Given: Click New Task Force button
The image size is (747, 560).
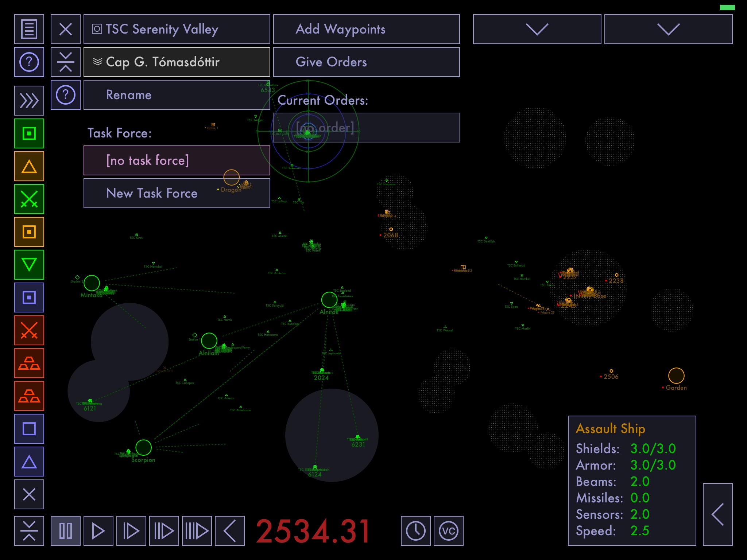Looking at the screenshot, I should pos(151,192).
